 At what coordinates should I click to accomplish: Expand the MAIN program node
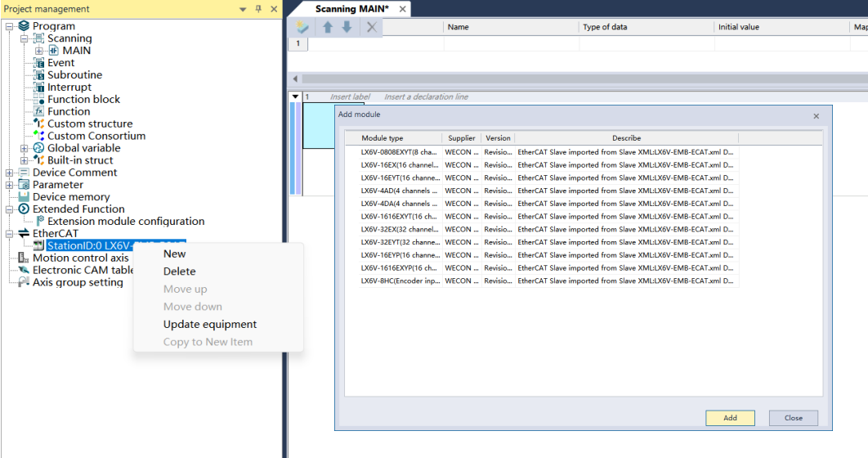point(39,51)
